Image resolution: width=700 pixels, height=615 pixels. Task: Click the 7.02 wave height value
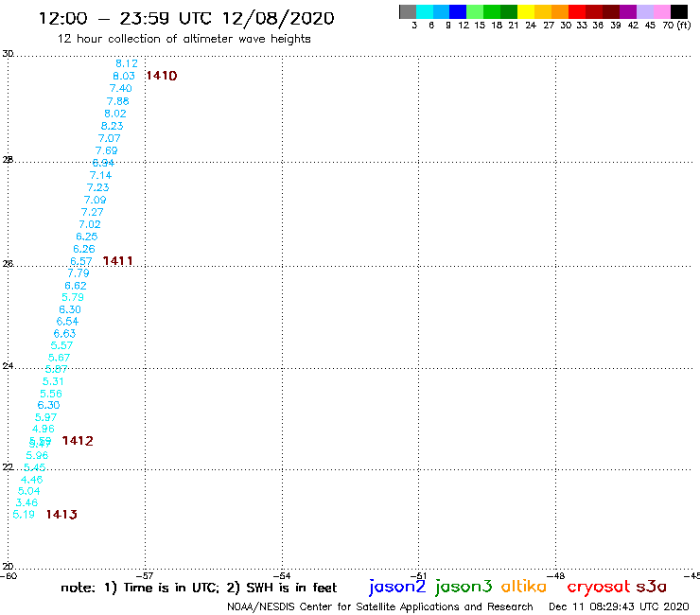(x=90, y=224)
